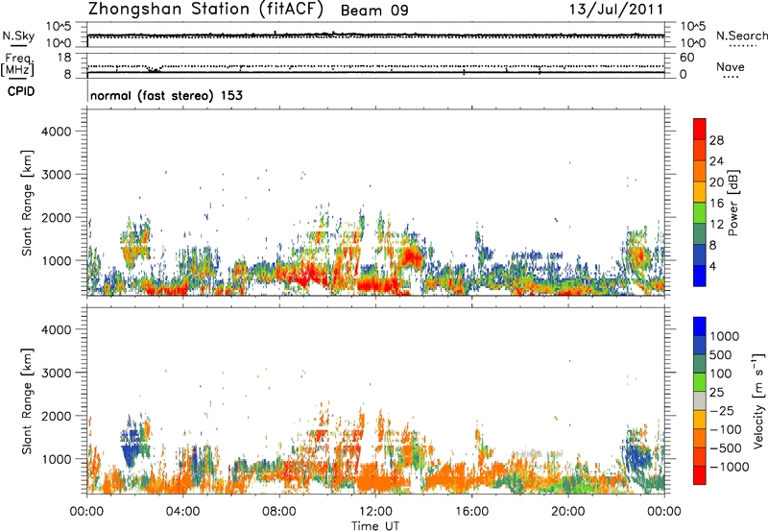Click the power panel 'Slant Range [km]' label
Screen dimensions: 768x532
(x=27, y=203)
